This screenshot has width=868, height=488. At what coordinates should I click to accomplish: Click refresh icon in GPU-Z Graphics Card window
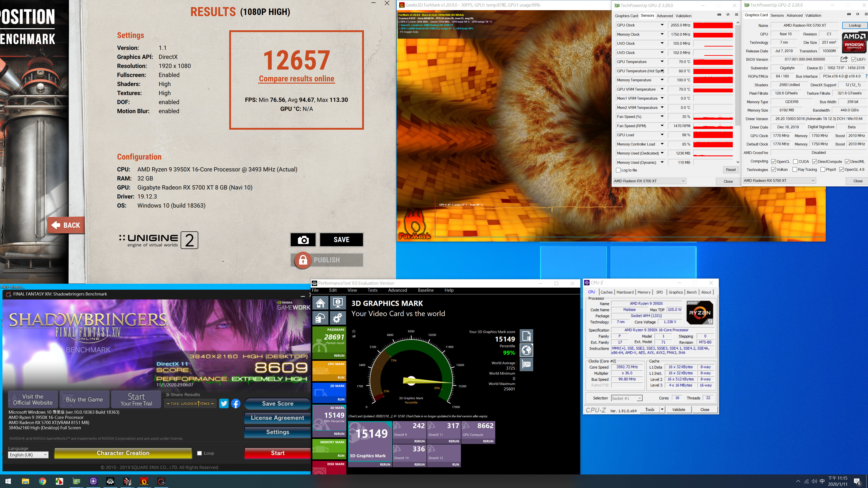point(858,14)
